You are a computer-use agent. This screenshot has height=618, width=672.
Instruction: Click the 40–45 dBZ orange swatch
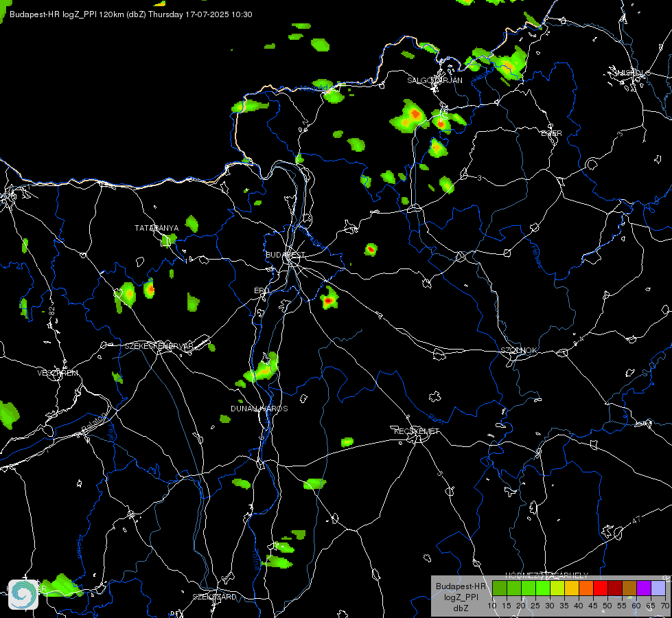(x=586, y=588)
